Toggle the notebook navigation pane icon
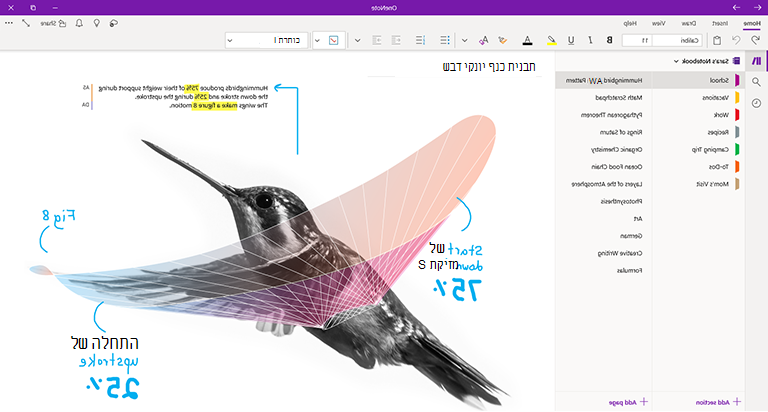768x412 pixels. pyautogui.click(x=757, y=61)
